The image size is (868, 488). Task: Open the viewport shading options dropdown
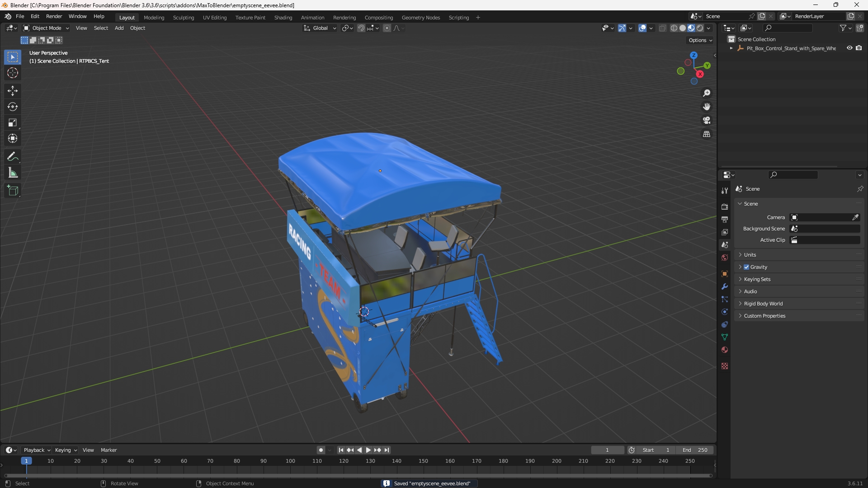tap(708, 28)
